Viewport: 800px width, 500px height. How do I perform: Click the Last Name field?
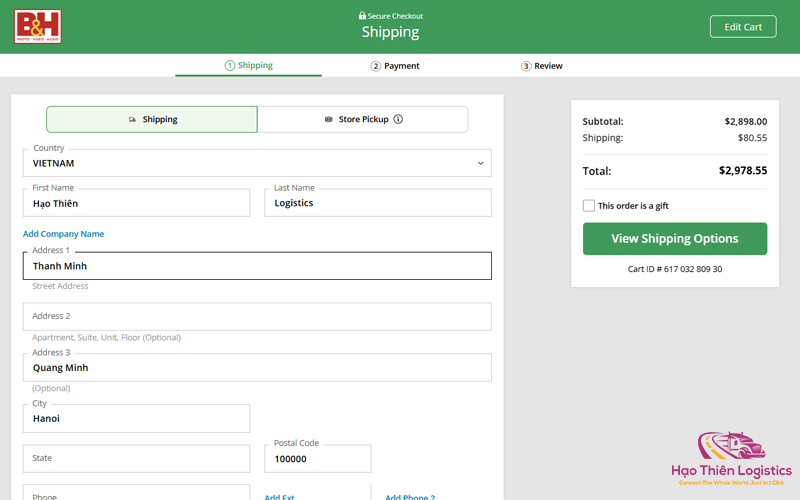pyautogui.click(x=378, y=203)
